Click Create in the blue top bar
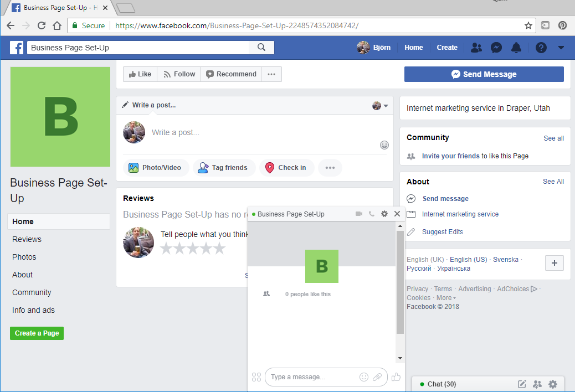The width and height of the screenshot is (575, 392). [x=447, y=48]
